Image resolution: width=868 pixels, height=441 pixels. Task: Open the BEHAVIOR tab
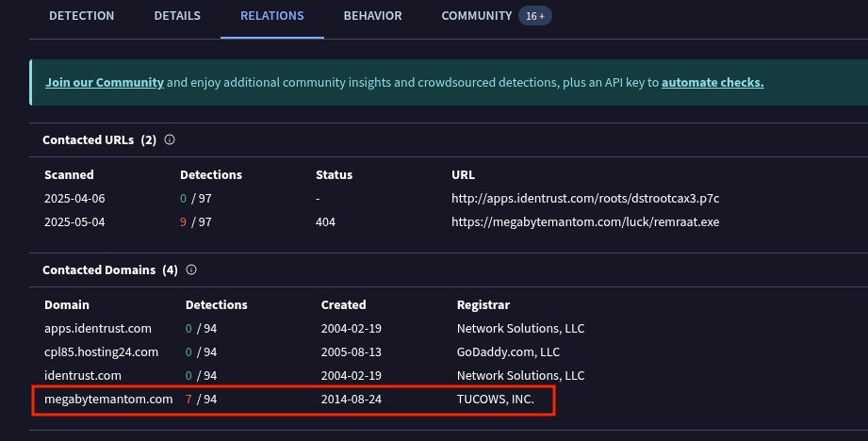(372, 16)
